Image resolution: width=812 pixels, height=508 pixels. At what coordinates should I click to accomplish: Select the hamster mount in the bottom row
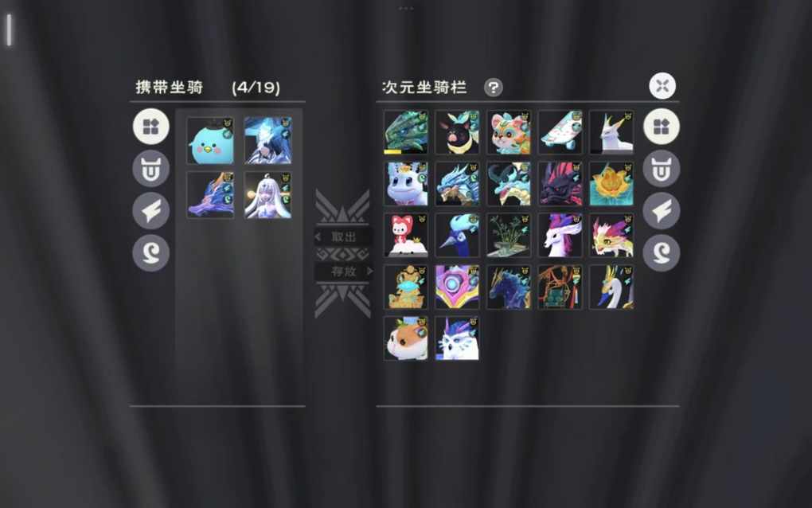(406, 338)
